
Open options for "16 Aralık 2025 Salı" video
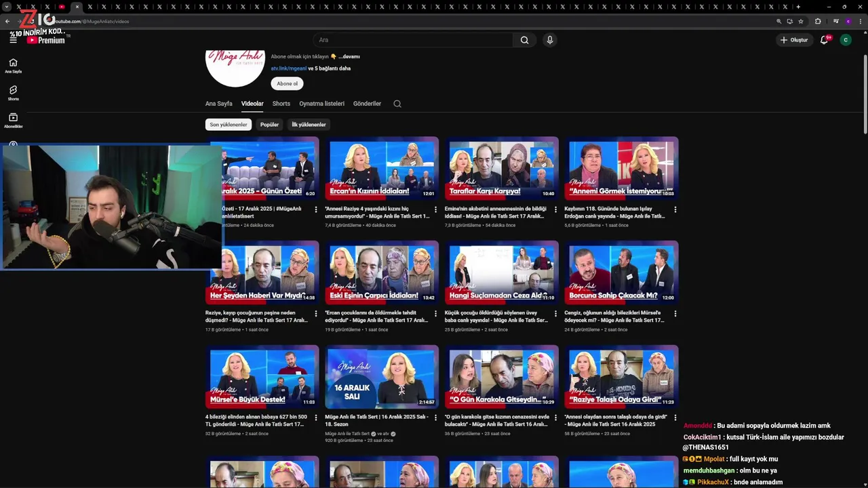pos(435,418)
